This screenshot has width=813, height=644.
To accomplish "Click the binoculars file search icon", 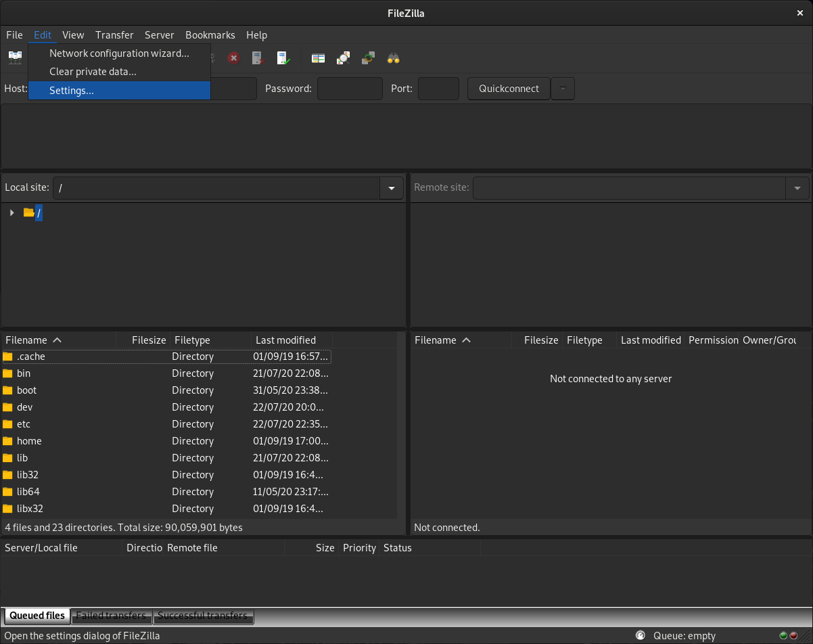I will click(x=393, y=58).
